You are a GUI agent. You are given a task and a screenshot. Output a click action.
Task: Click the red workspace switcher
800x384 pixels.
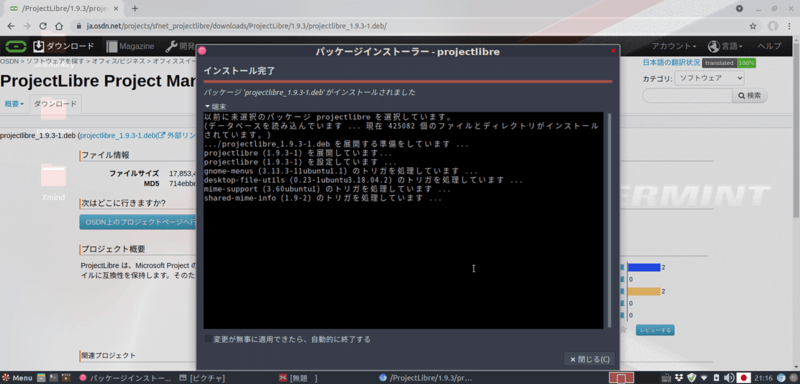(621, 378)
